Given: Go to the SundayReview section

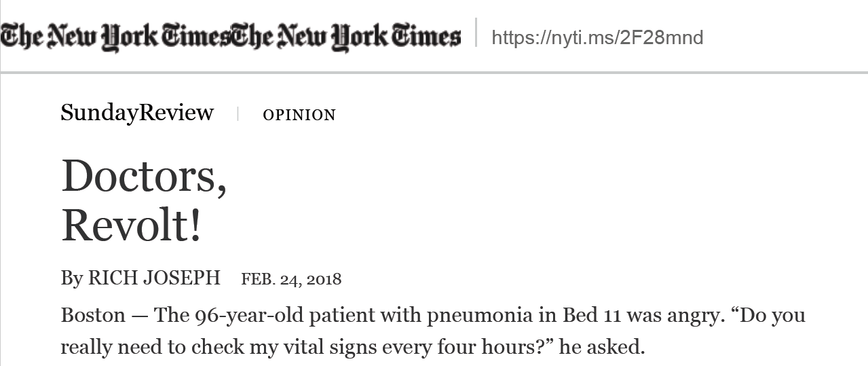Looking at the screenshot, I should pyautogui.click(x=137, y=113).
